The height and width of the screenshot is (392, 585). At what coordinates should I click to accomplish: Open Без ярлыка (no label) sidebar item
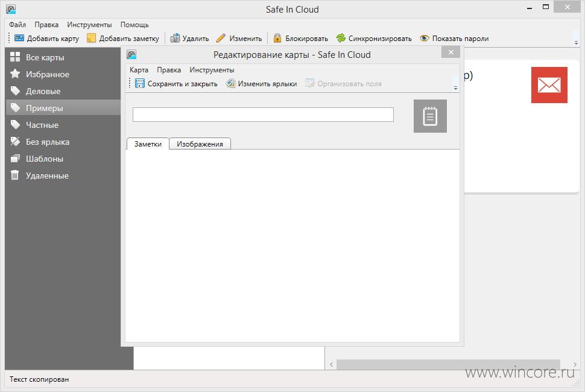coord(63,142)
